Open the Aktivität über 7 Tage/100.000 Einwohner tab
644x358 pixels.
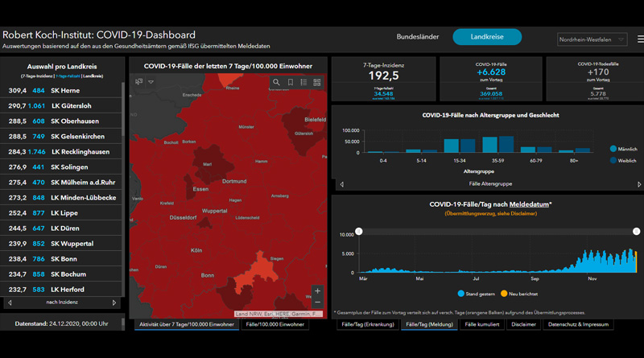(x=187, y=324)
